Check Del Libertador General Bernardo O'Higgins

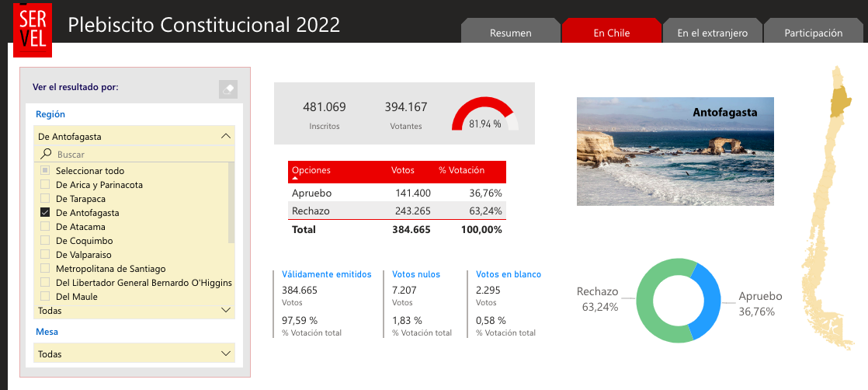tap(45, 283)
